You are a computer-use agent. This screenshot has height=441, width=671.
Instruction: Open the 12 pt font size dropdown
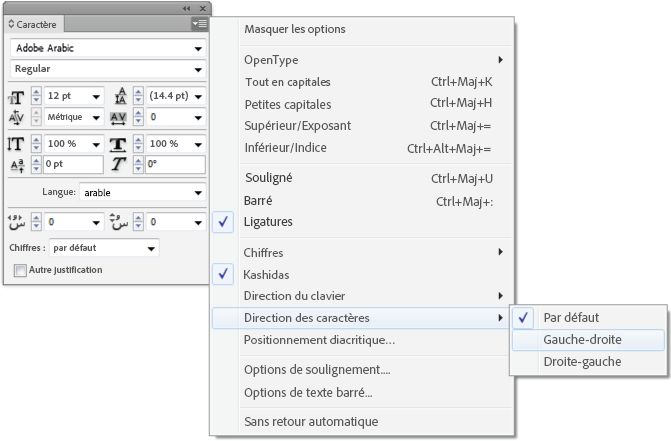[96, 97]
